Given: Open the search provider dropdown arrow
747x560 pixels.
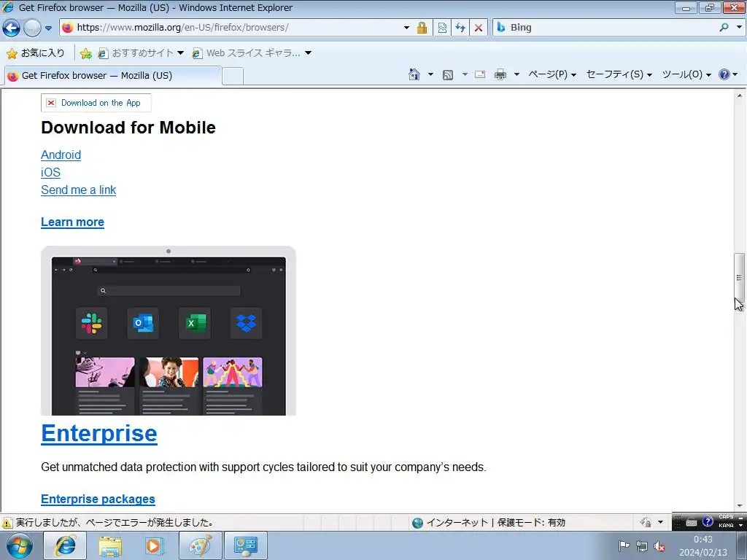Looking at the screenshot, I should click(x=739, y=28).
